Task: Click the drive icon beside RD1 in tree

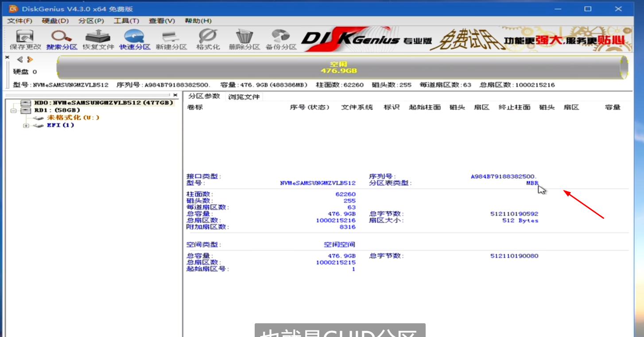Action: [26, 110]
